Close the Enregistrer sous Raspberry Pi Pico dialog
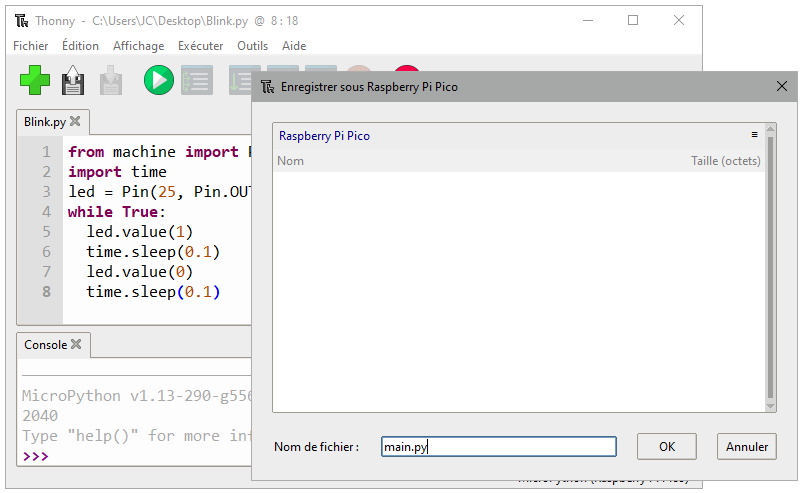 [781, 87]
